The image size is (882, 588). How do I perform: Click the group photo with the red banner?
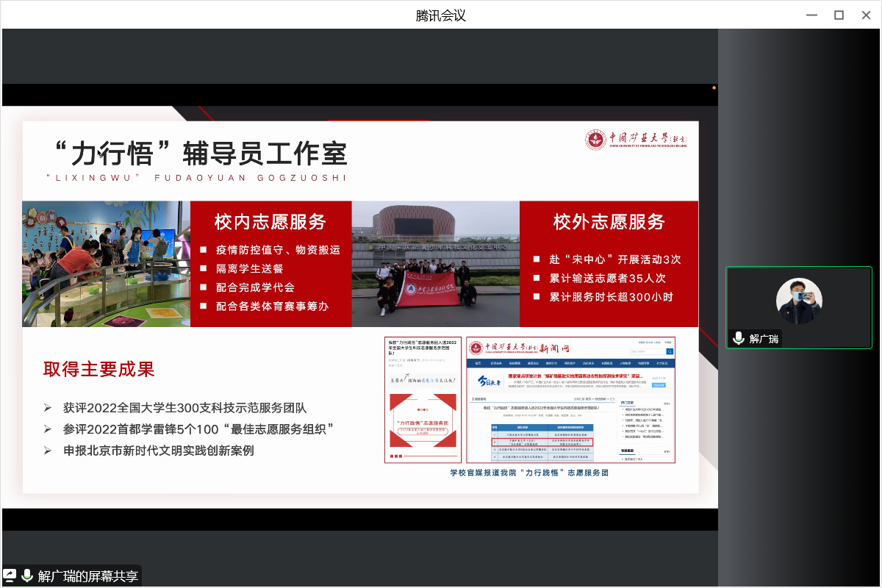[435, 264]
